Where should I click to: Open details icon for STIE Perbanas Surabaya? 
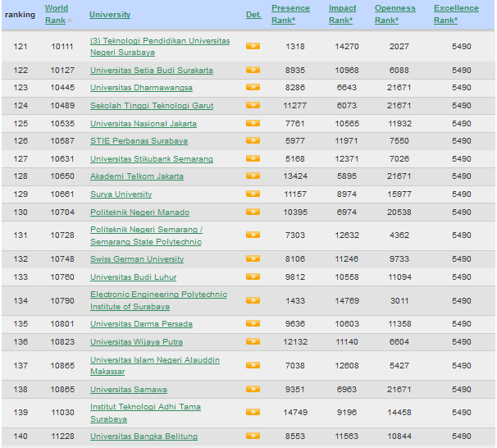coord(253,140)
